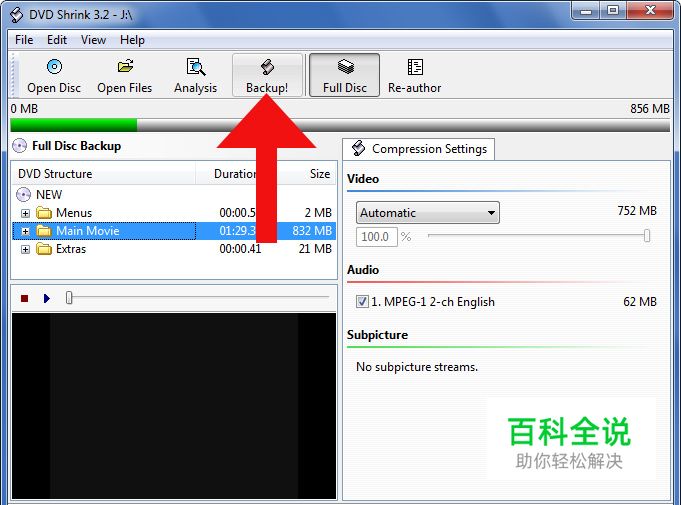This screenshot has width=681, height=505.
Task: Switch to Re-author mode
Action: 415,76
